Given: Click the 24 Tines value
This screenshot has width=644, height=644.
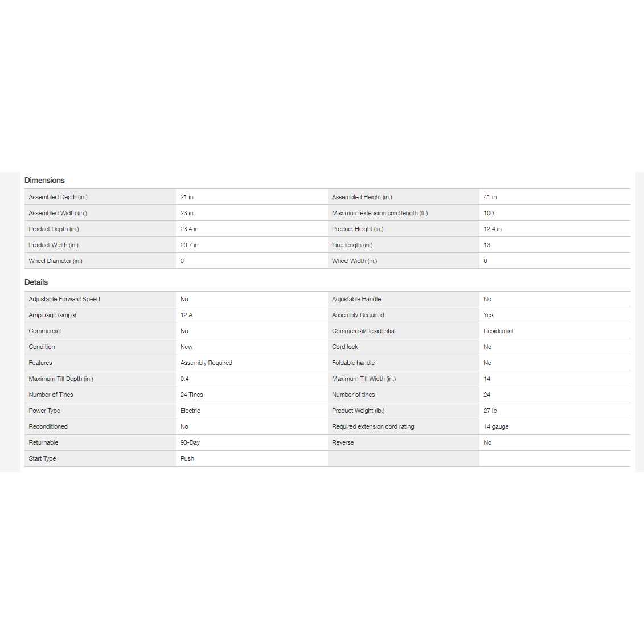Looking at the screenshot, I should 191,395.
